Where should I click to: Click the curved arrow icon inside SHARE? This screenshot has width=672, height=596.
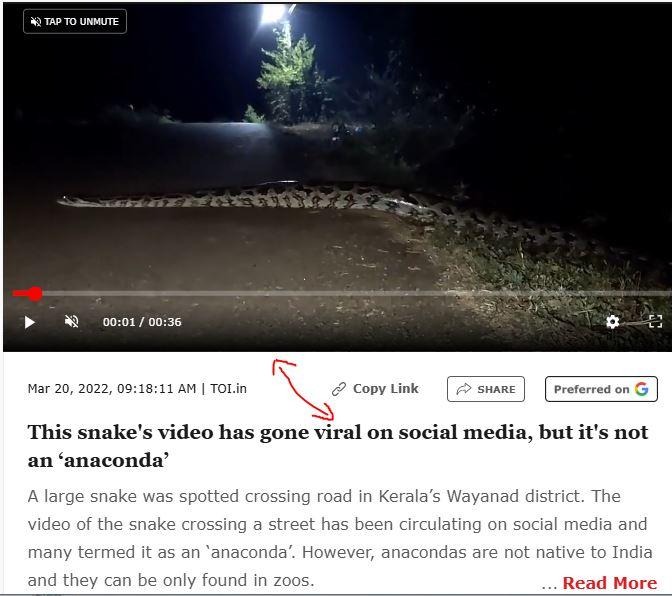click(x=464, y=389)
